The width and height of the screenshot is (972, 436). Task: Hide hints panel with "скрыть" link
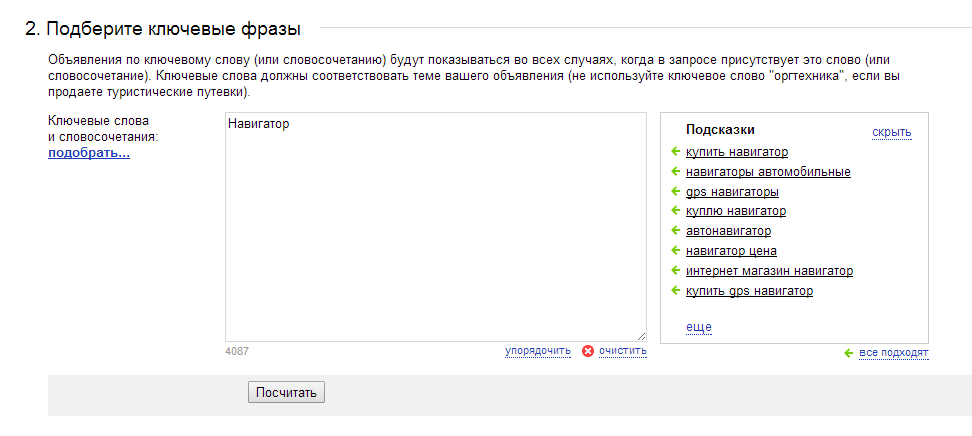pyautogui.click(x=891, y=132)
